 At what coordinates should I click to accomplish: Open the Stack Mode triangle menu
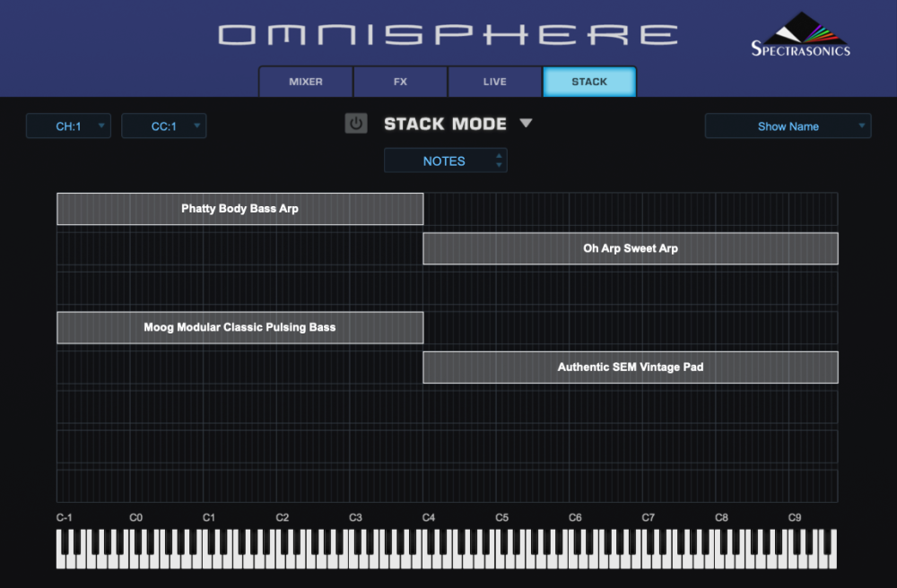[x=526, y=123]
